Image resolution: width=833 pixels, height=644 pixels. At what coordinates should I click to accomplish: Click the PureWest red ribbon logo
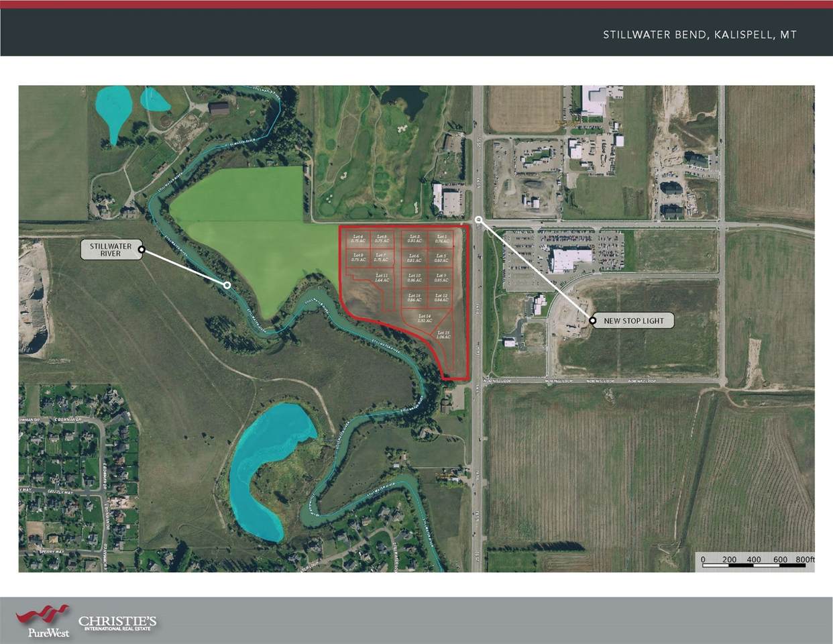pyautogui.click(x=43, y=615)
